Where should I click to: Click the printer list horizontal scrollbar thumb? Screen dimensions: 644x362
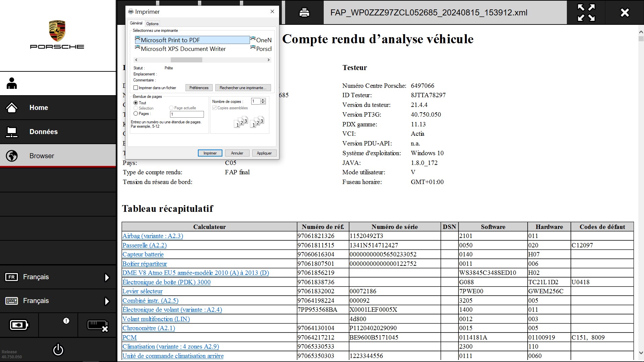tap(186, 60)
